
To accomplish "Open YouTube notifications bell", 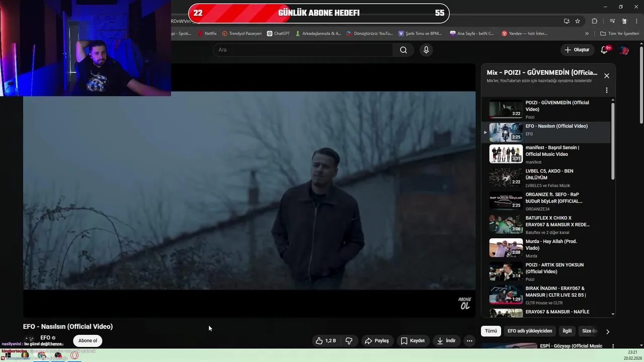I will [x=605, y=50].
